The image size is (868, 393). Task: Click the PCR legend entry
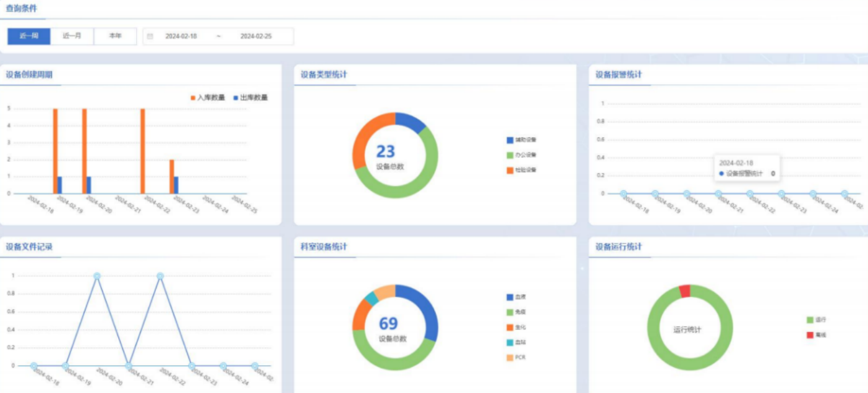(x=516, y=357)
